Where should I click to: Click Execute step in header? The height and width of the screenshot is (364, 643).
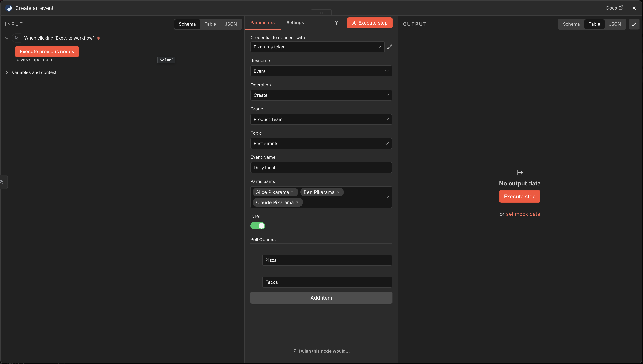pyautogui.click(x=369, y=23)
